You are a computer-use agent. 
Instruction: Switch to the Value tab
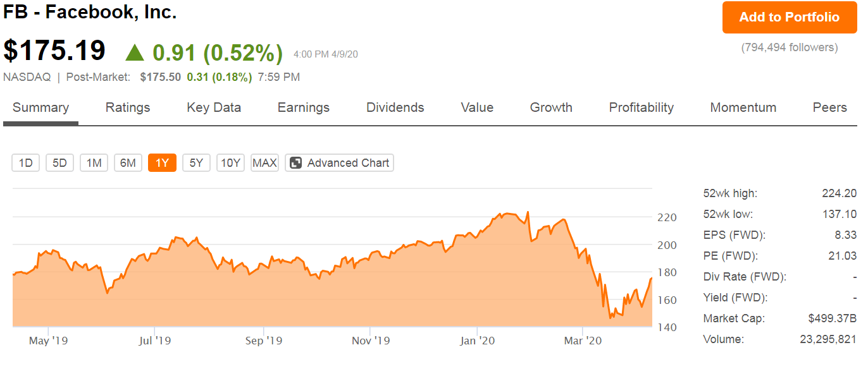pyautogui.click(x=476, y=107)
